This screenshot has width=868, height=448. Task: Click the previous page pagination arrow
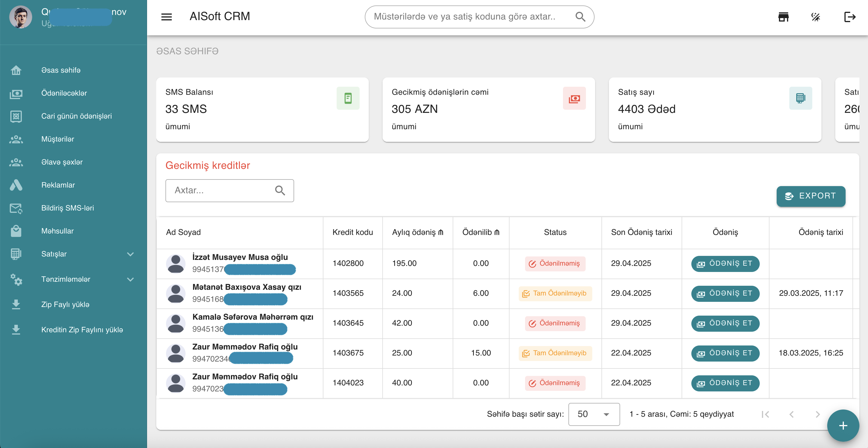792,414
